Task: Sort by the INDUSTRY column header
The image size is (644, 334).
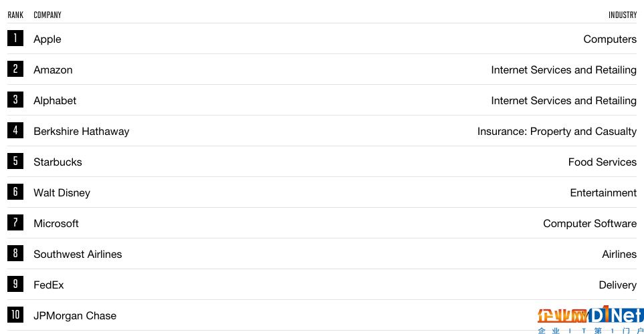Action: [x=623, y=15]
